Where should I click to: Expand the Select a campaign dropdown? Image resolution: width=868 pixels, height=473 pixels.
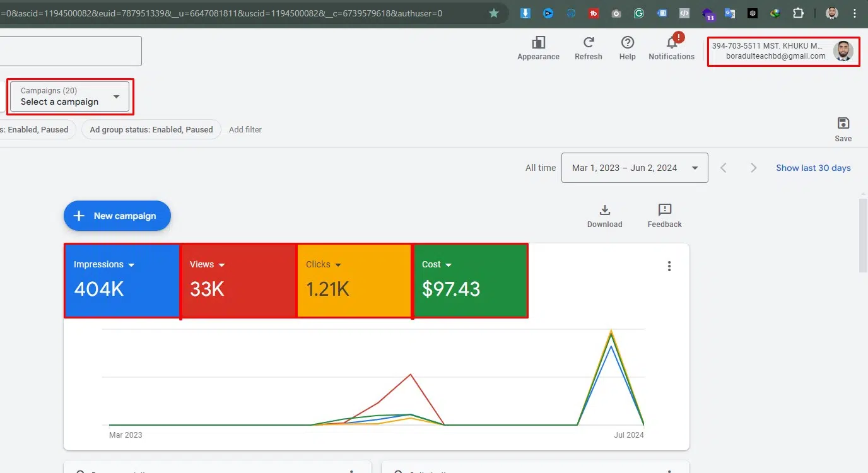pos(70,96)
